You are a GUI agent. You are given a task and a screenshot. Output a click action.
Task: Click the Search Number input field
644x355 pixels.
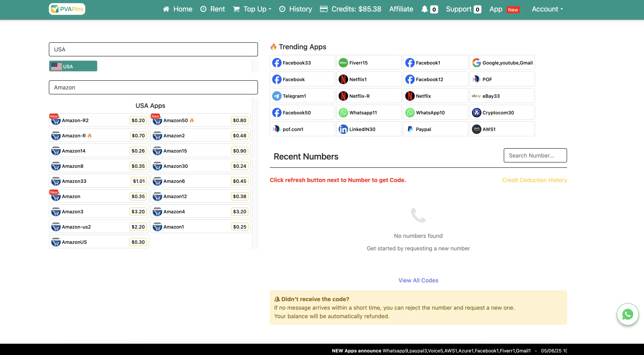pyautogui.click(x=535, y=155)
